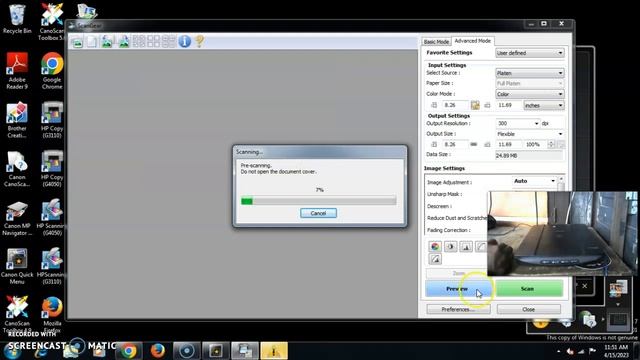This screenshot has width=640, height=360.
Task: Open HP Copy (G4050) desktop icon
Action: coord(52,169)
